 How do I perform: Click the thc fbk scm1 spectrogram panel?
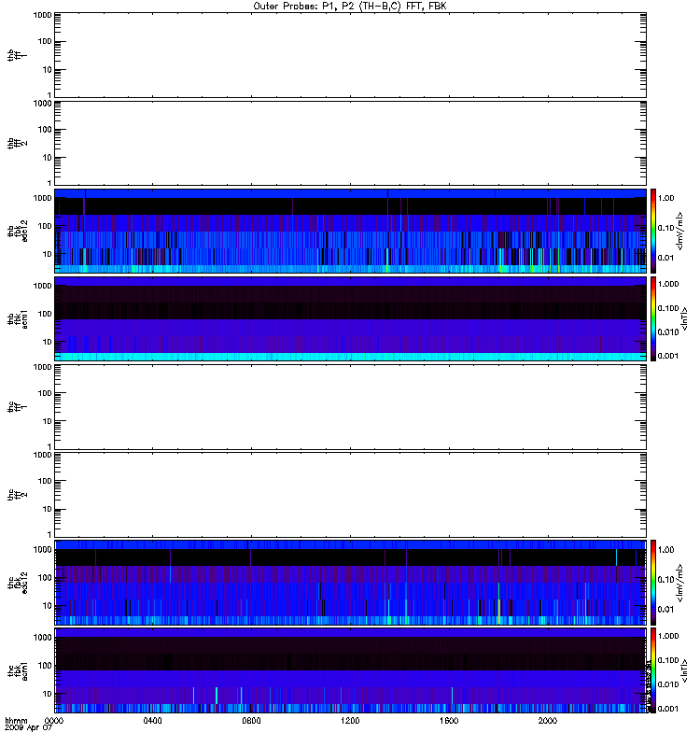pos(350,670)
